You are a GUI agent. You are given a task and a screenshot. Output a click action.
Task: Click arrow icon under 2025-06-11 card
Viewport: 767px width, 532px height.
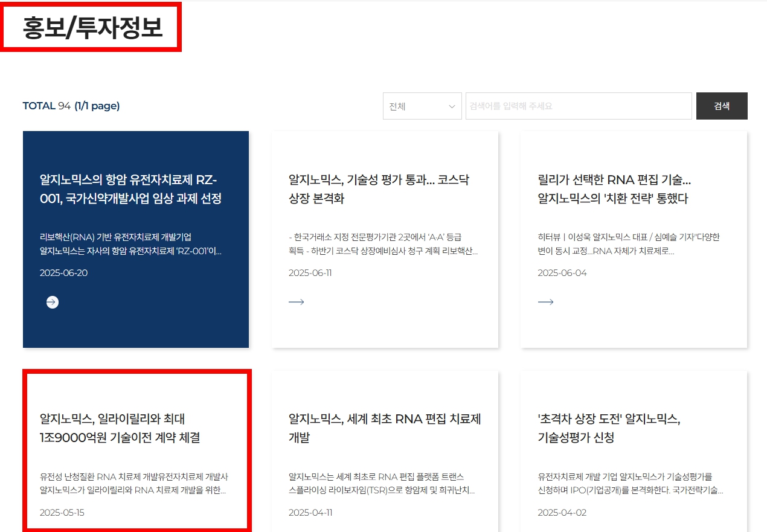(297, 302)
